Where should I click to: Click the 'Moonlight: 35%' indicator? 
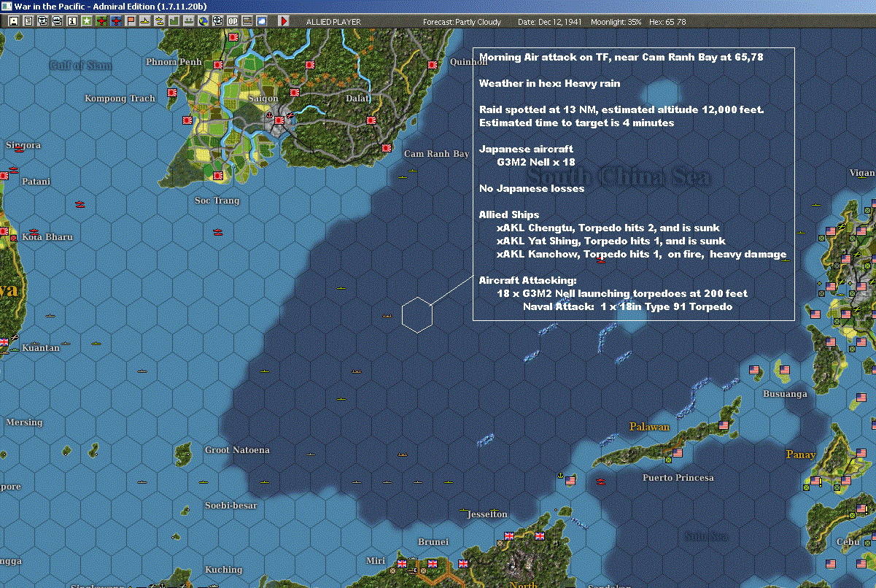pyautogui.click(x=616, y=22)
